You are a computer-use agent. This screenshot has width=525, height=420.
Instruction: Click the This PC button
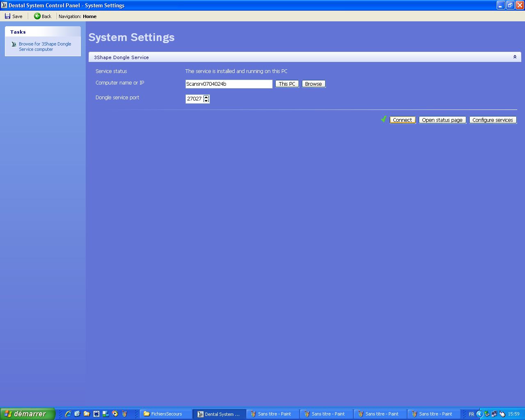287,84
